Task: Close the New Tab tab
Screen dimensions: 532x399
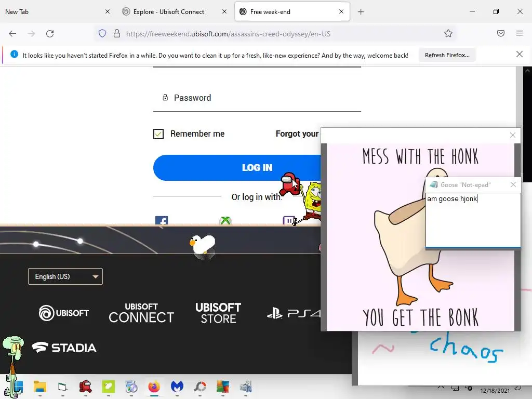Action: [108, 11]
